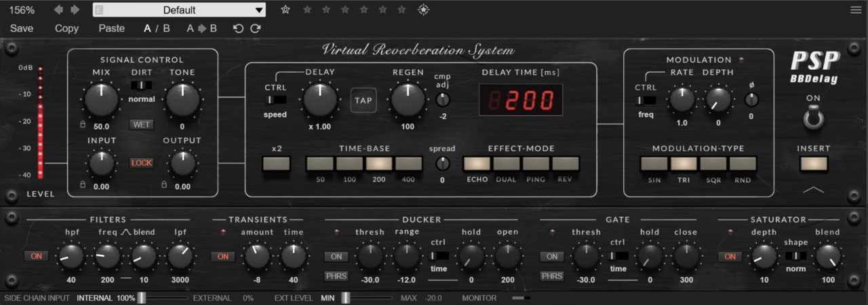
Task: Toggle the modulation CTRL freq switch
Action: point(646,100)
